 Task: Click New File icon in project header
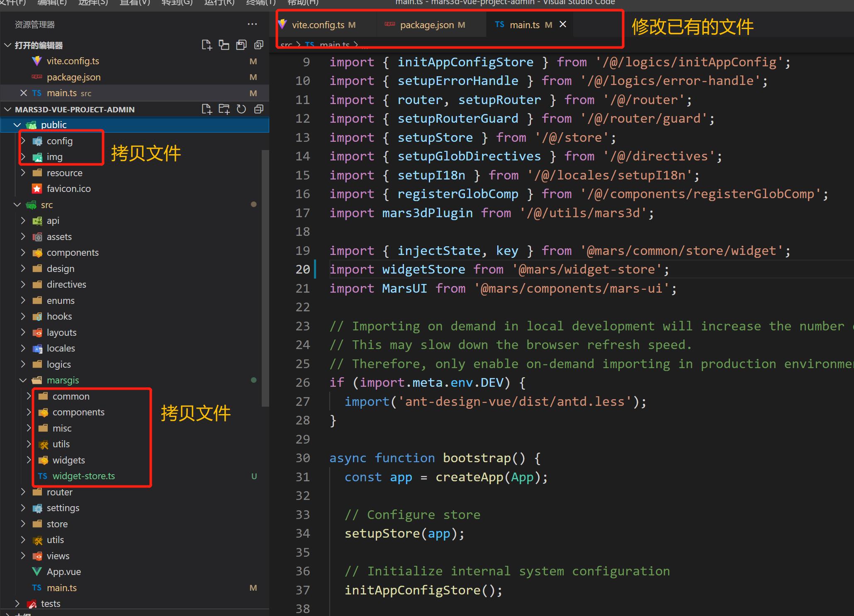[x=207, y=109]
